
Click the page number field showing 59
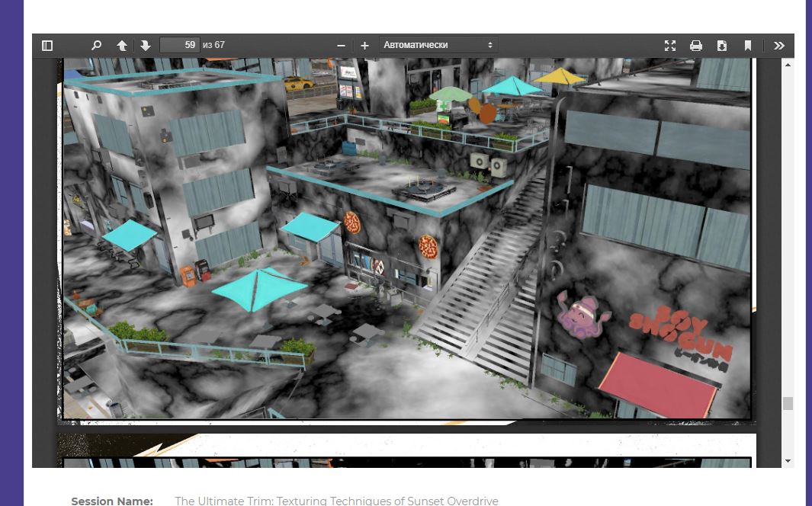pyautogui.click(x=180, y=45)
